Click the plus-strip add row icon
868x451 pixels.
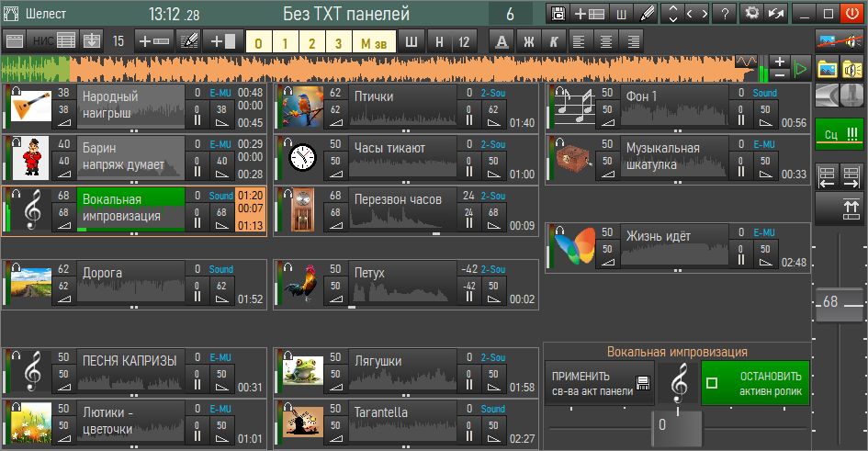click(153, 41)
